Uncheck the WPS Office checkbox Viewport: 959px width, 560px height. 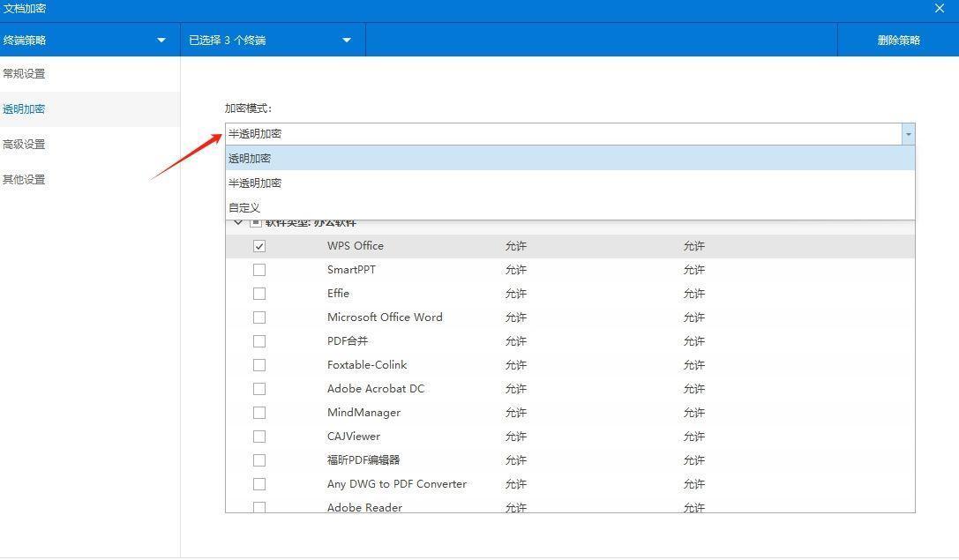pyautogui.click(x=259, y=246)
